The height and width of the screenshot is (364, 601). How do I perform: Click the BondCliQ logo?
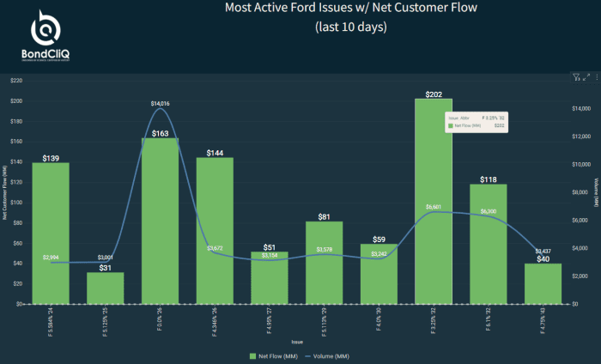tap(46, 36)
